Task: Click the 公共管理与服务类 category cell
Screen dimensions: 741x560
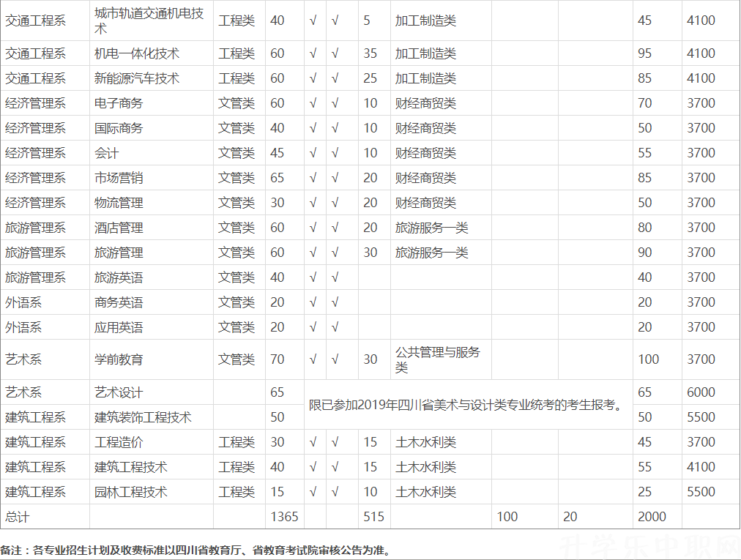Action: coord(441,359)
